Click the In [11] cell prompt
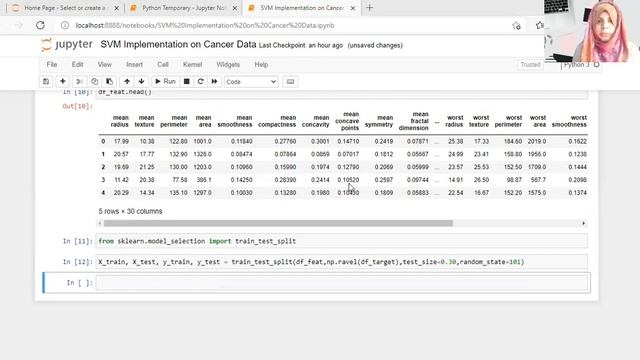The height and width of the screenshot is (360, 640). [x=78, y=241]
